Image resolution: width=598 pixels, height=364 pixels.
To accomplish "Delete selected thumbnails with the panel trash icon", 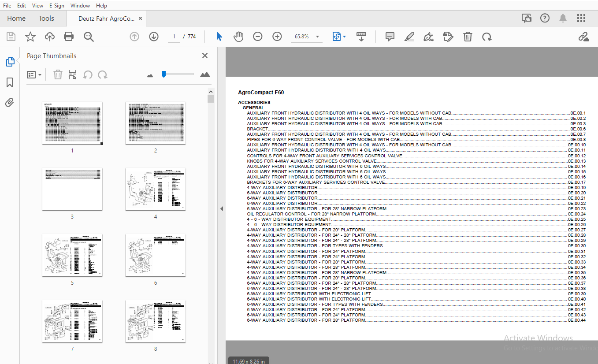I will [x=58, y=74].
